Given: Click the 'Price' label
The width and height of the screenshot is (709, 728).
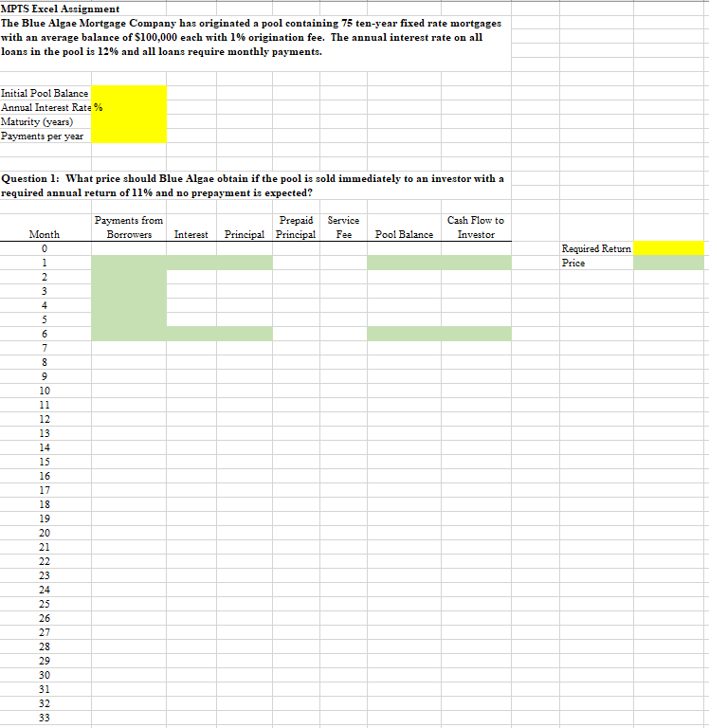Looking at the screenshot, I should pos(573,263).
